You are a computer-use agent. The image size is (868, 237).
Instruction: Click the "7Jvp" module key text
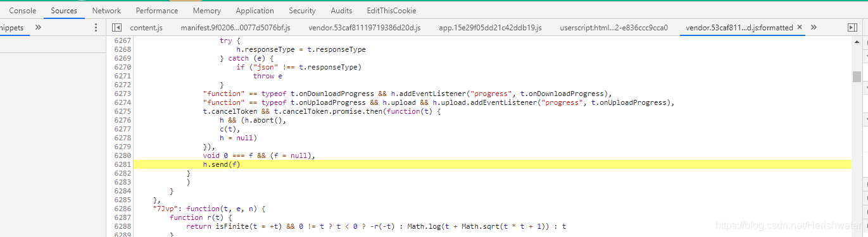pyautogui.click(x=165, y=209)
